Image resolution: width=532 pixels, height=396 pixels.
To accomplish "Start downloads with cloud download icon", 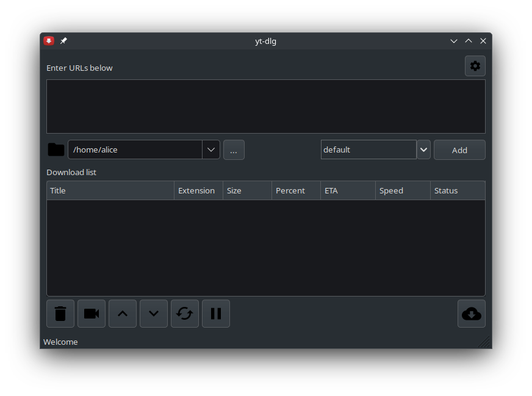I will (472, 314).
